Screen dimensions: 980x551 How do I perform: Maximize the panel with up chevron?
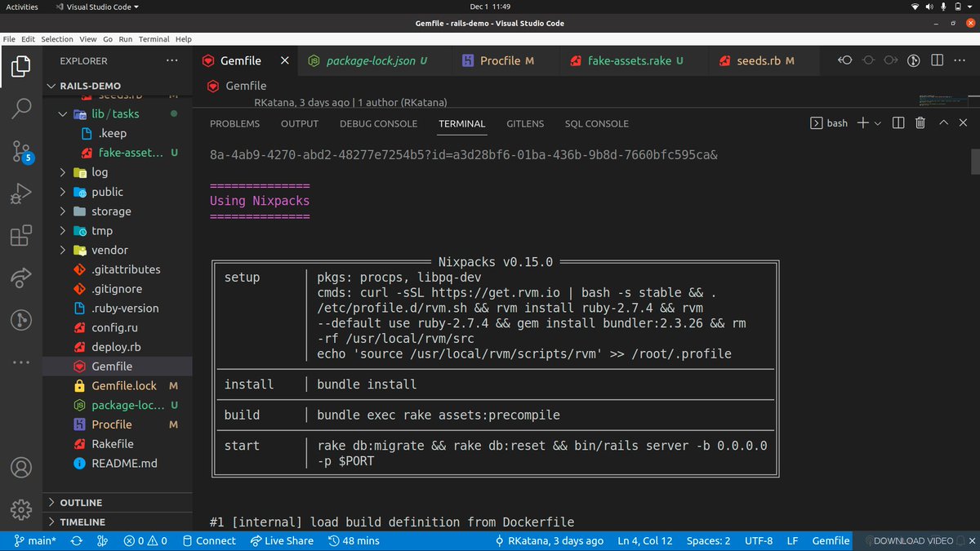[x=943, y=123]
